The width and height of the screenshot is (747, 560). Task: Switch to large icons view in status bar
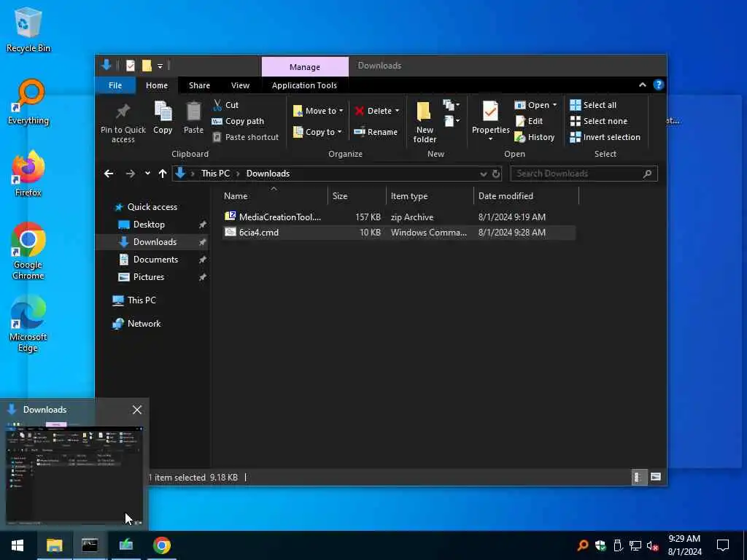click(656, 477)
